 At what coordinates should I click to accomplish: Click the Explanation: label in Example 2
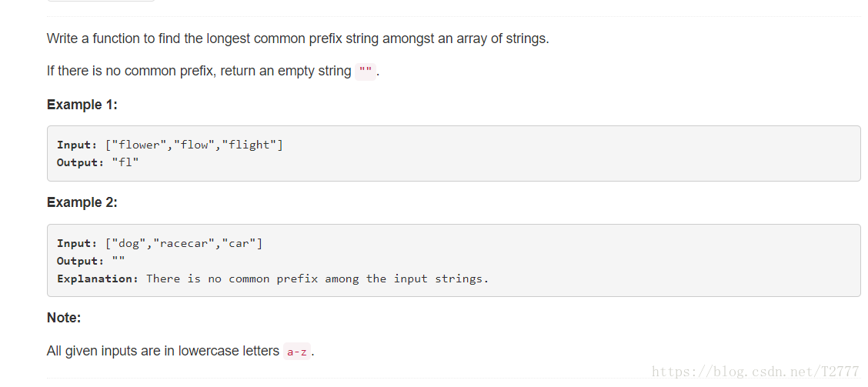(x=98, y=279)
